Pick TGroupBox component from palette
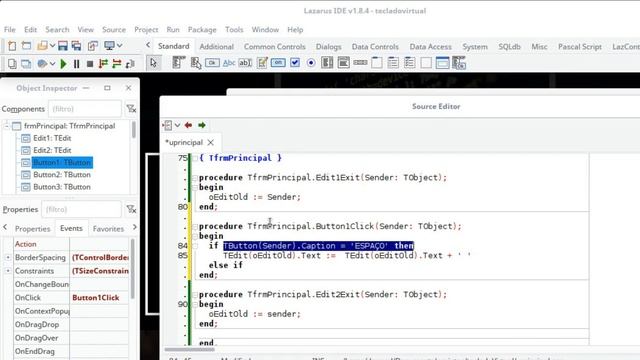 click(377, 63)
